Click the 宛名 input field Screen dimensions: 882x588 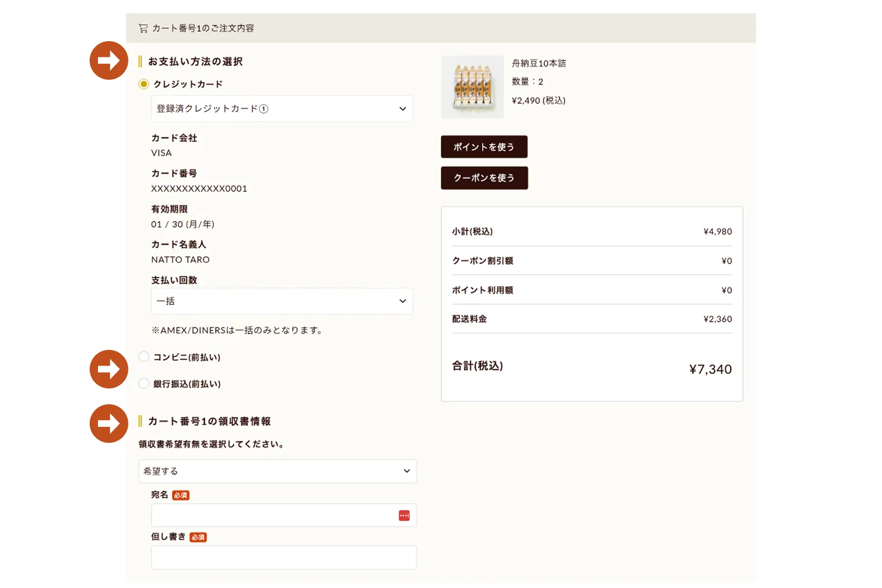pos(284,515)
